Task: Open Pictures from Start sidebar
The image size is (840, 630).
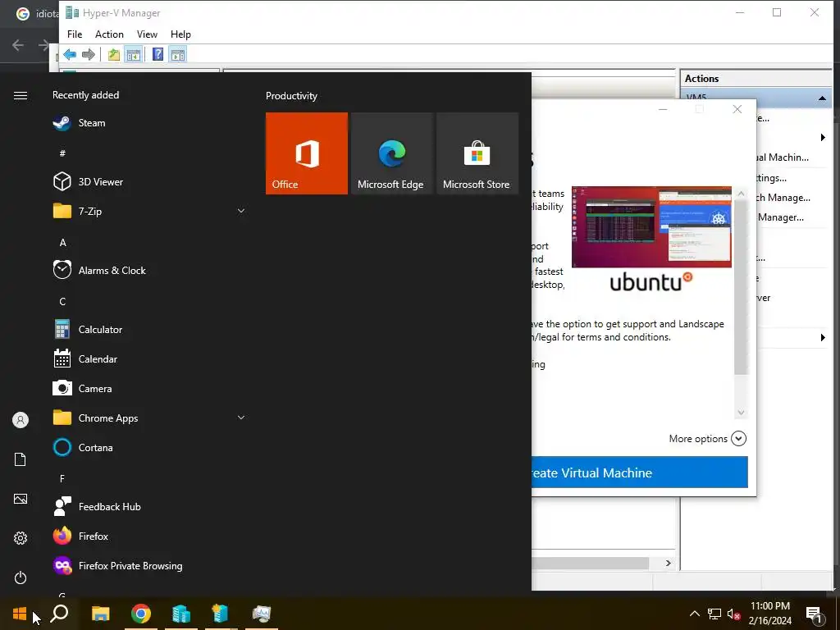Action: (x=21, y=500)
